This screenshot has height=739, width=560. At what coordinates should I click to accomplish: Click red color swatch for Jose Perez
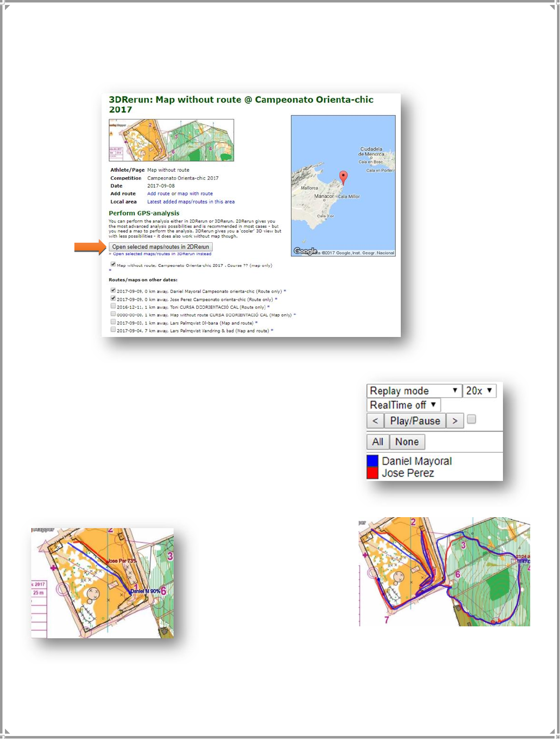click(373, 473)
